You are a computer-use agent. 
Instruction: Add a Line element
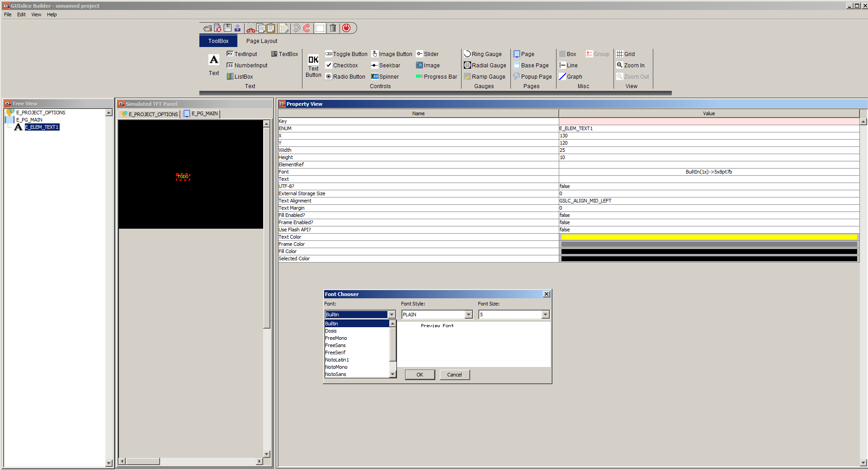point(568,65)
